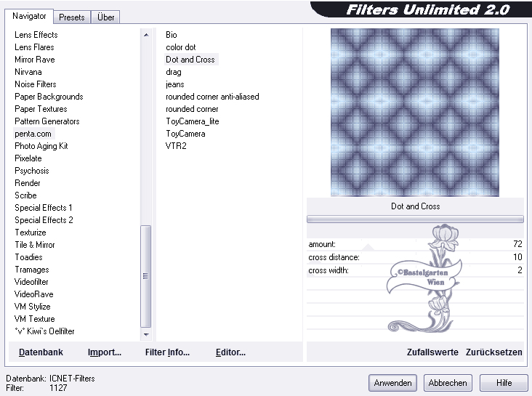The width and height of the screenshot is (532, 396).
Task: Select penta.com category
Action: tap(33, 134)
